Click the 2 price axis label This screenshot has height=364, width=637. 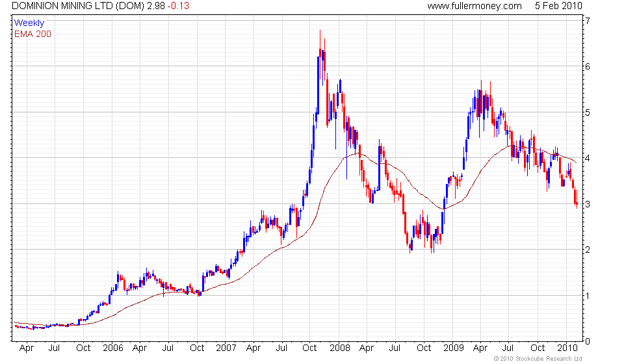588,250
